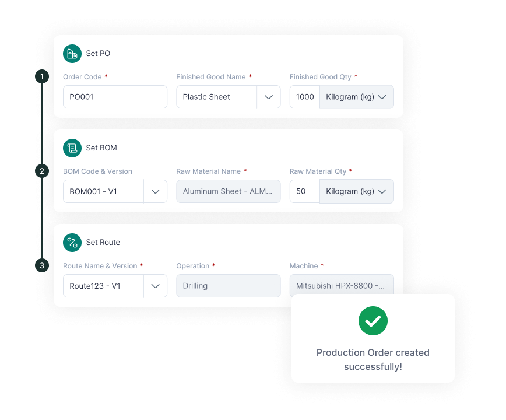The height and width of the screenshot is (420, 506).
Task: Click the Operation Drilling field
Action: (228, 286)
